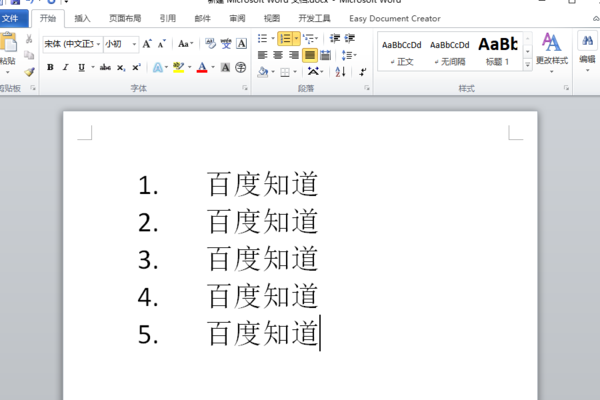Apply the 标题 1 style
Image resolution: width=600 pixels, height=400 pixels.
497,52
